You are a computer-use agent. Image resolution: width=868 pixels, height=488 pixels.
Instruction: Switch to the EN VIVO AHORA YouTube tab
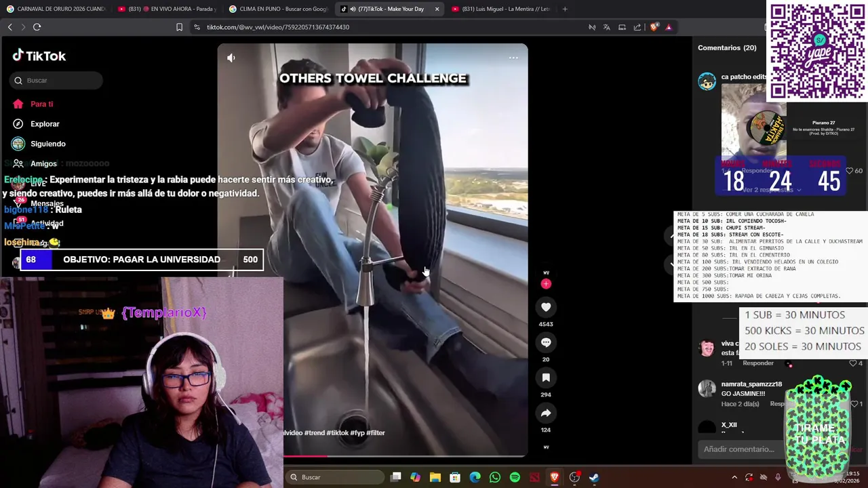(x=166, y=9)
